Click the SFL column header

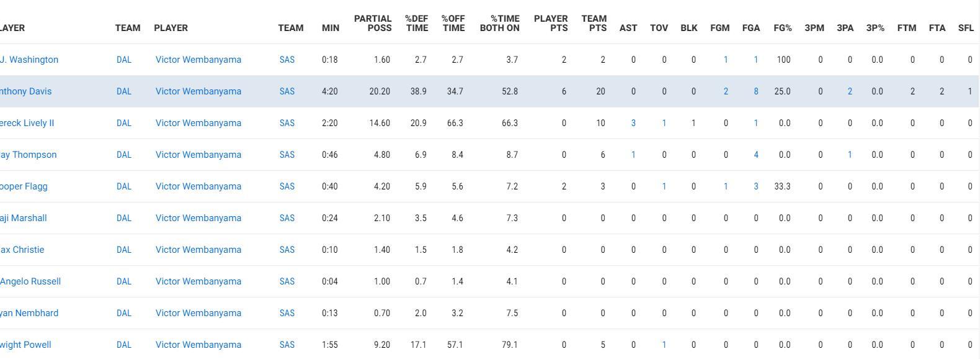[966, 28]
